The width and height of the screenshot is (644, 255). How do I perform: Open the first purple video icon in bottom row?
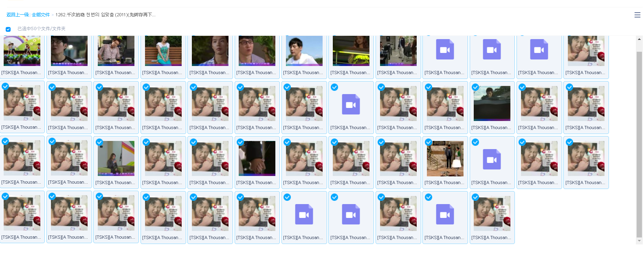tap(304, 215)
